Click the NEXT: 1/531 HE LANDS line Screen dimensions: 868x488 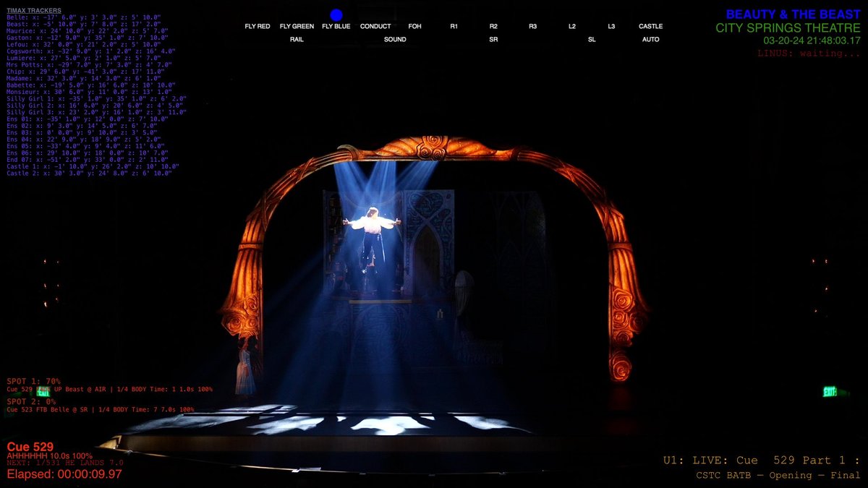pyautogui.click(x=65, y=463)
